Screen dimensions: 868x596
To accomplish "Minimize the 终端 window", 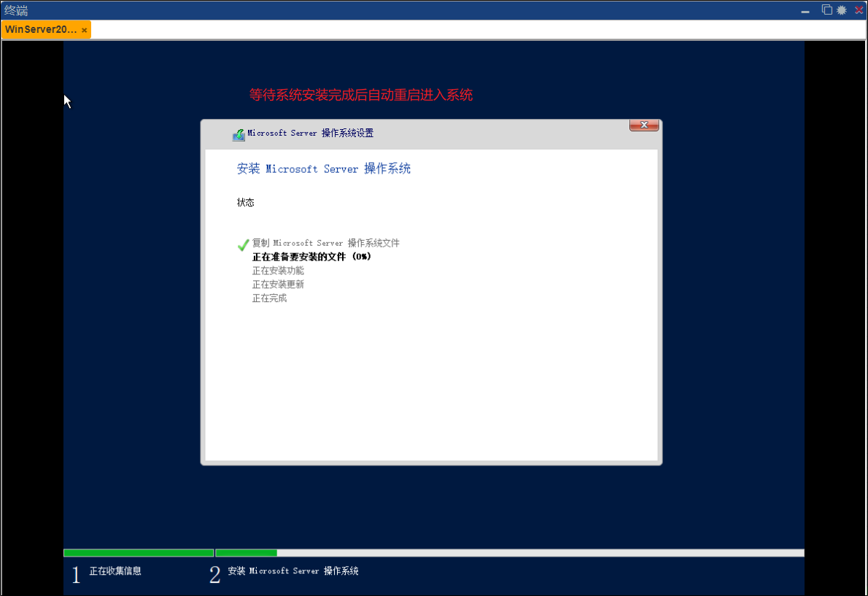I will click(805, 10).
